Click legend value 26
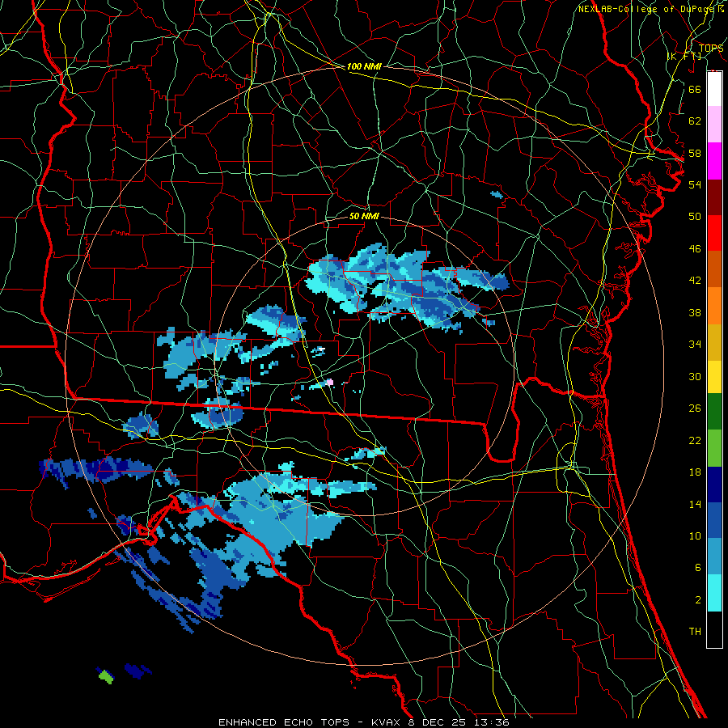The image size is (728, 728). (x=695, y=408)
